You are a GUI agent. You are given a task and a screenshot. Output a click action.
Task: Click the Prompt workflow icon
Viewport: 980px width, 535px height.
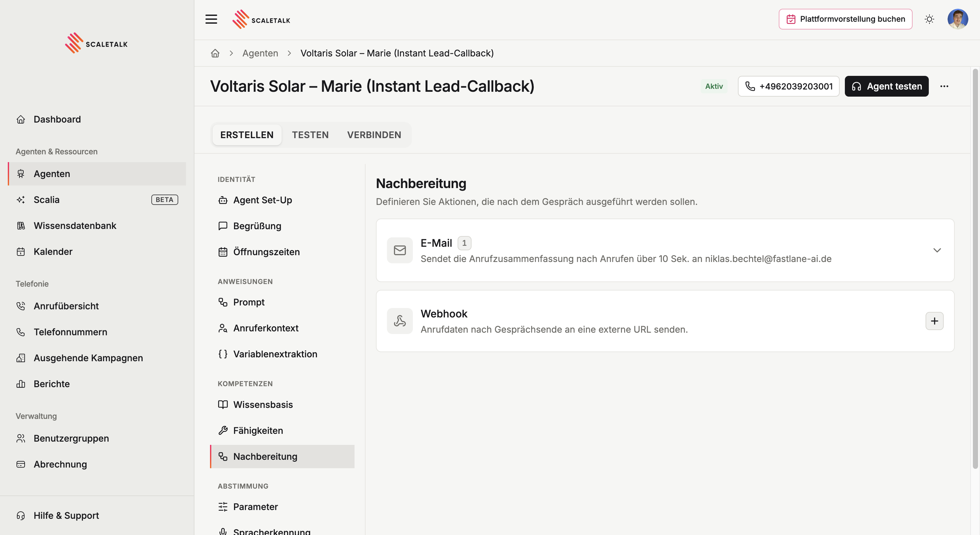pyautogui.click(x=223, y=302)
